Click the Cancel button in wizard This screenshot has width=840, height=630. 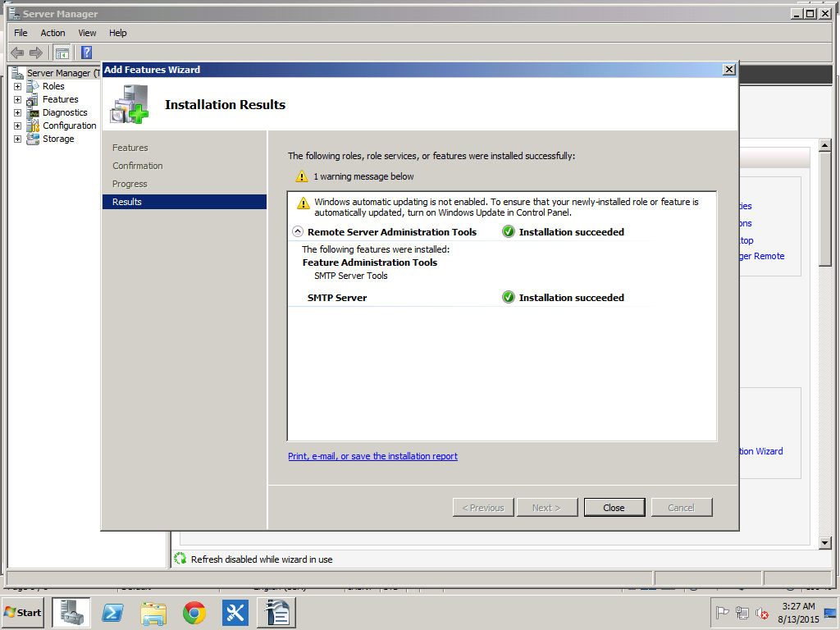pos(682,507)
